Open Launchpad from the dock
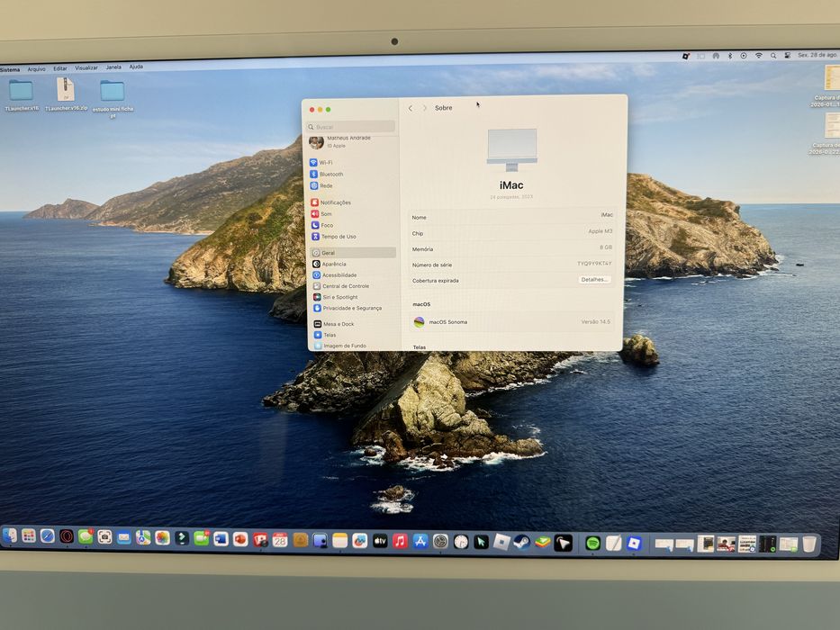The height and width of the screenshot is (630, 840). [29, 535]
